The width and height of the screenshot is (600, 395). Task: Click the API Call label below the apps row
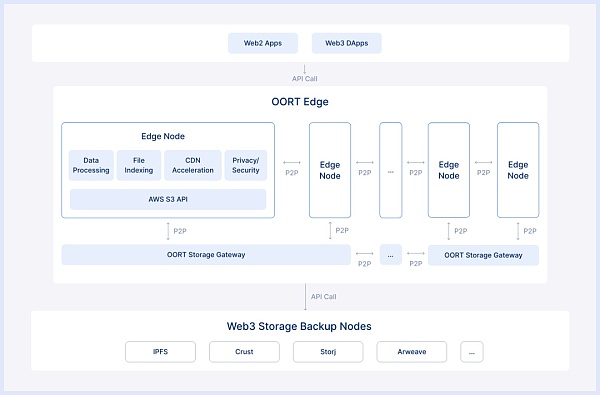[x=305, y=78]
